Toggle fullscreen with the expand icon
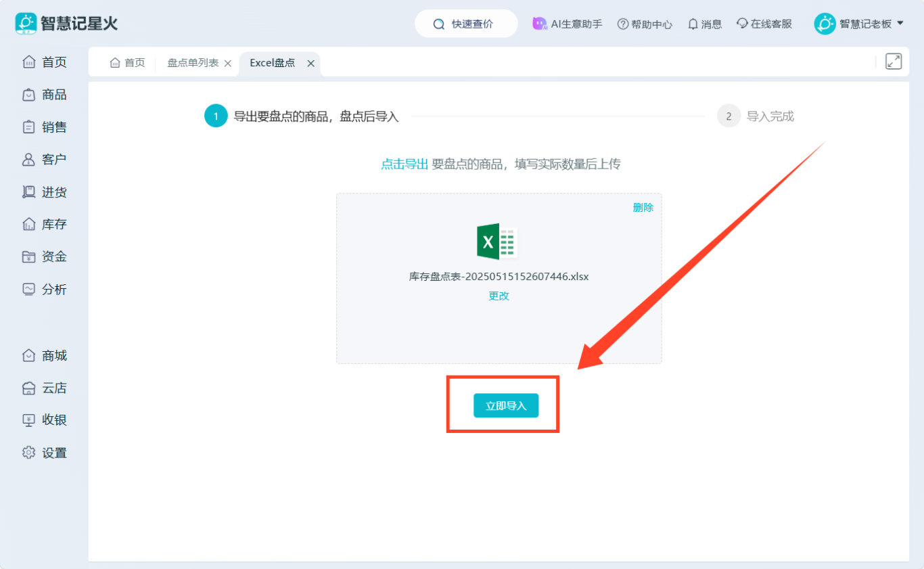 [x=893, y=62]
